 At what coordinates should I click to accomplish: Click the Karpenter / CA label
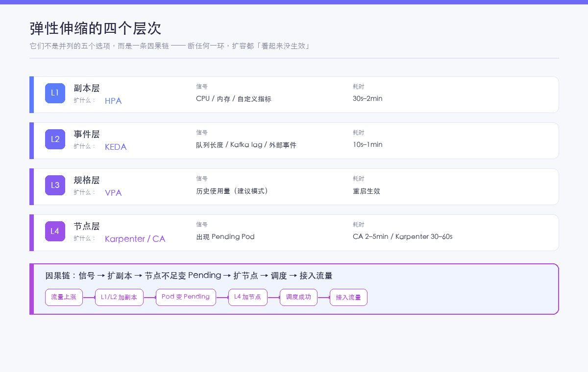click(135, 239)
